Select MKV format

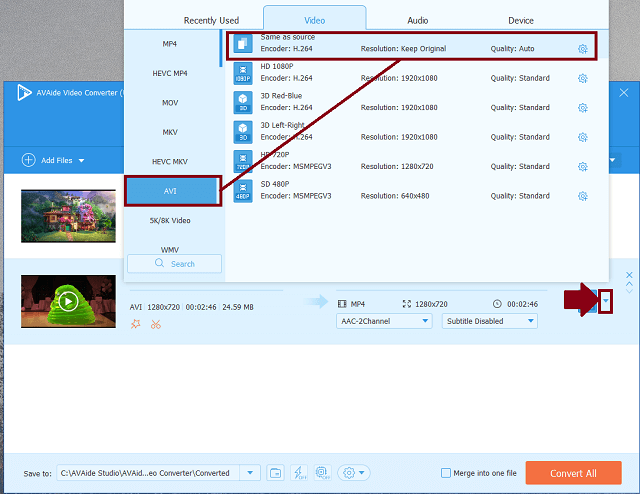point(171,132)
